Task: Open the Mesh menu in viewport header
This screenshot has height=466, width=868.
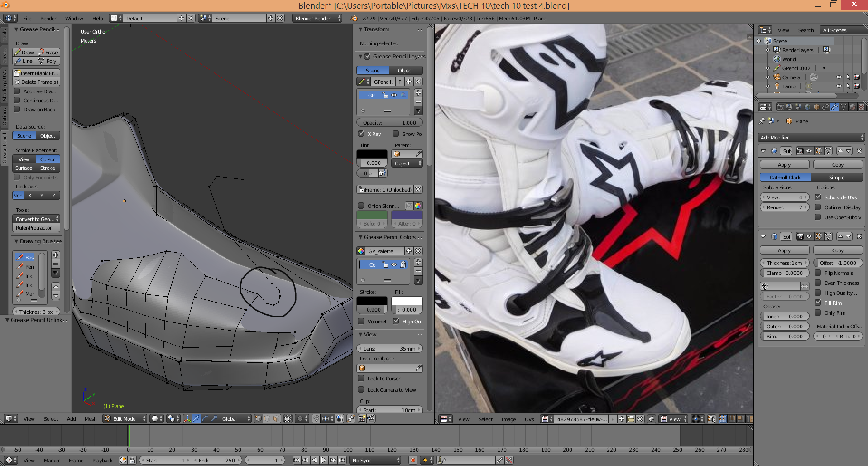Action: 91,419
